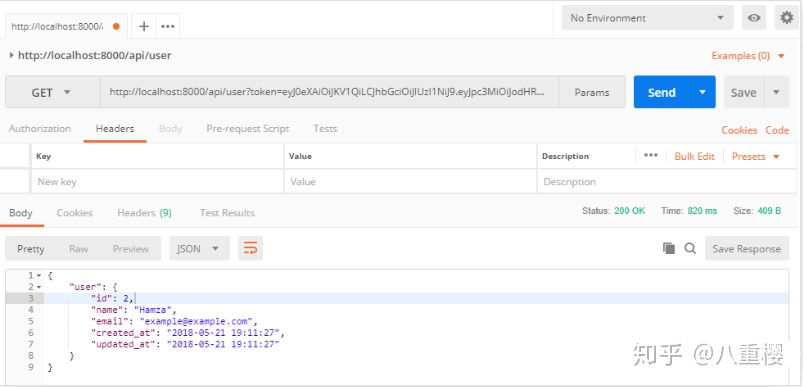Click the blue Send button
The width and height of the screenshot is (803, 387).
[x=662, y=92]
